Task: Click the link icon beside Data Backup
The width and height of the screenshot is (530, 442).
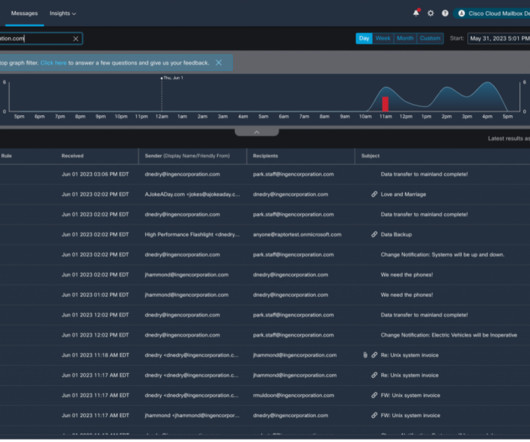Action: click(374, 235)
